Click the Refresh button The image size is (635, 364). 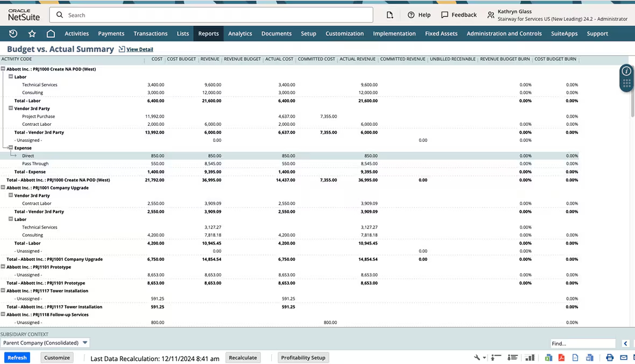[x=17, y=357]
